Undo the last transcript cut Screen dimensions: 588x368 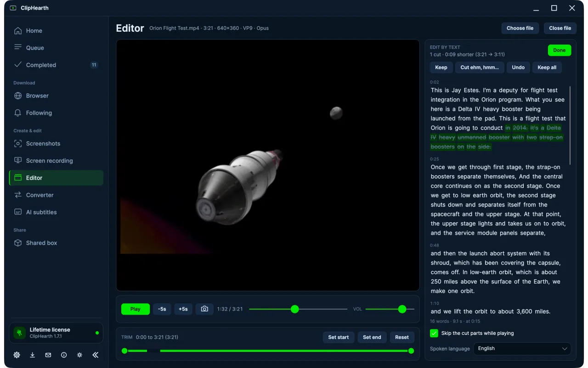pyautogui.click(x=518, y=68)
